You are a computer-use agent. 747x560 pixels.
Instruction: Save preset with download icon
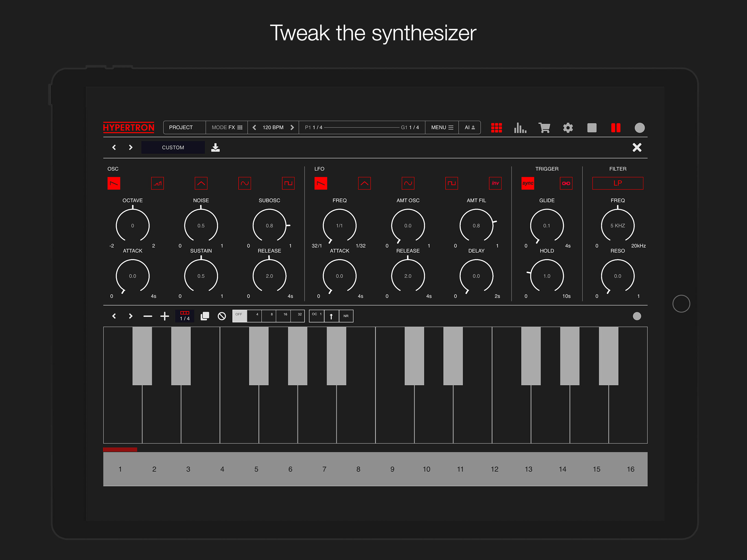(x=215, y=148)
